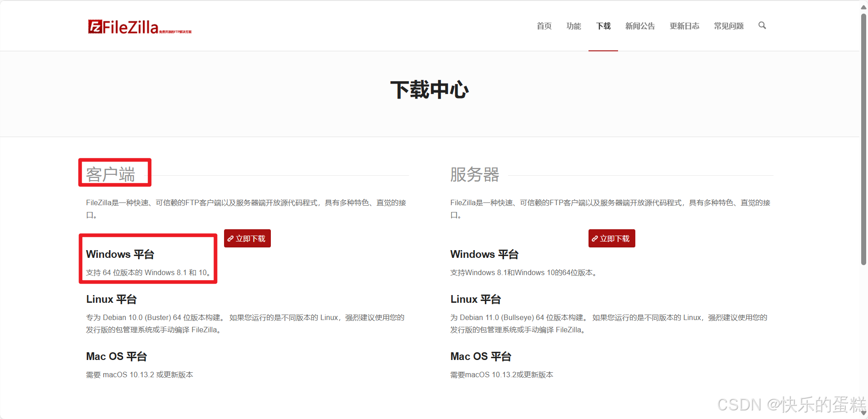Open 常见问题 in the navigation bar

(x=728, y=26)
